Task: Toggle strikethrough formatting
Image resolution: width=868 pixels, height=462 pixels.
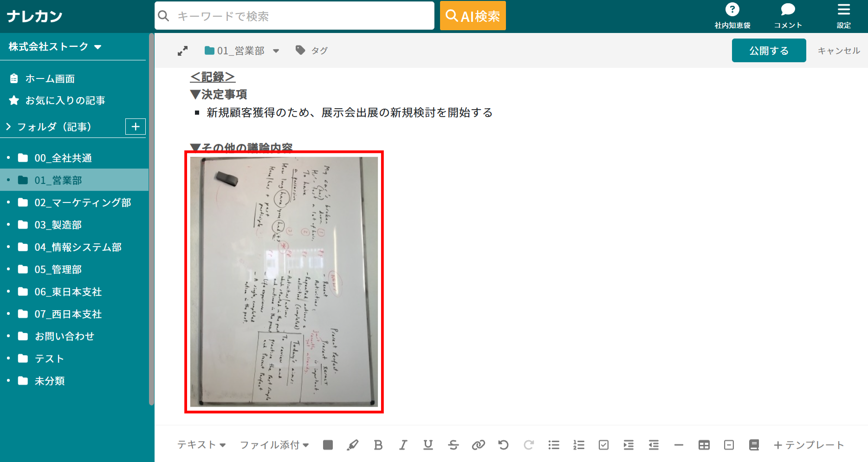Action: coord(453,445)
